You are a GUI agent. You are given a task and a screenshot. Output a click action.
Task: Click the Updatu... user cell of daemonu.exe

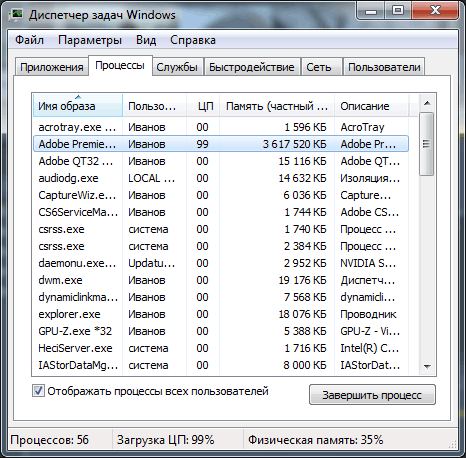pos(151,263)
